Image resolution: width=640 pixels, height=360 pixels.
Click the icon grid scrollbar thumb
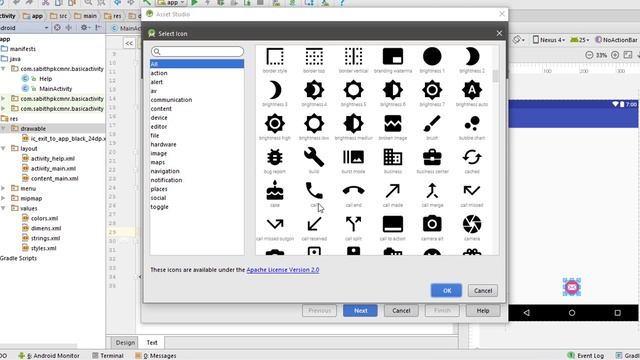[x=496, y=76]
